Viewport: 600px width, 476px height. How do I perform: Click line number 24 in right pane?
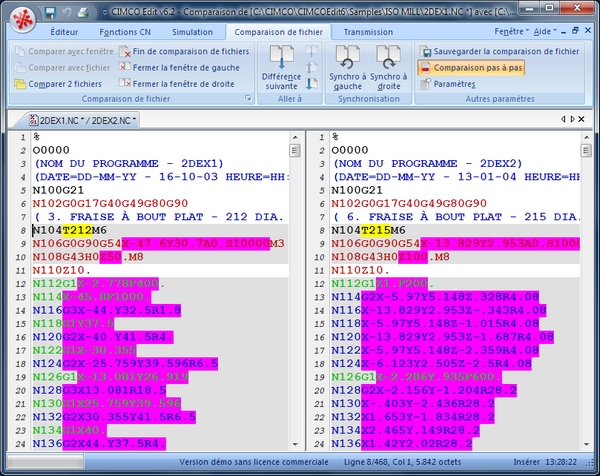coord(320,444)
